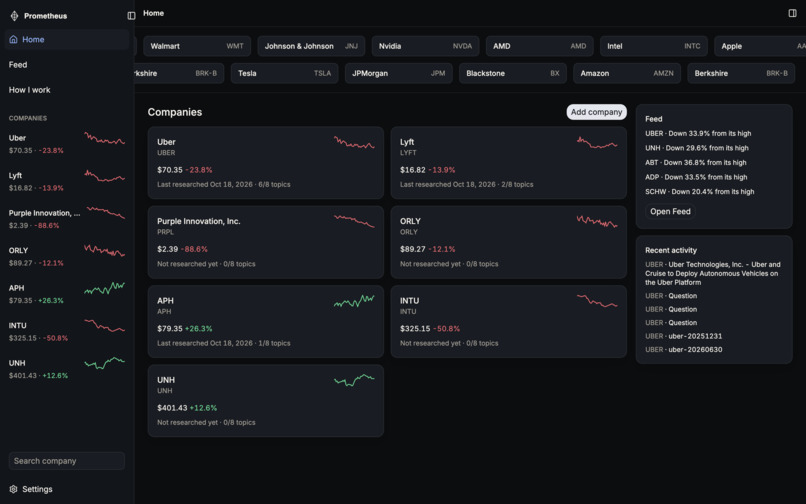Select APH in sidebar companies list

click(67, 294)
